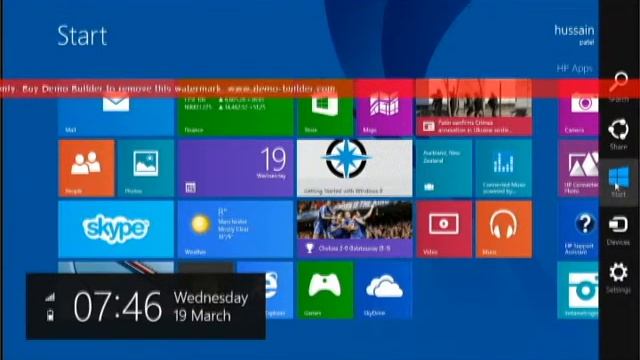The height and width of the screenshot is (360, 640).
Task: Click the battery icon in clock overlay
Action: click(50, 315)
